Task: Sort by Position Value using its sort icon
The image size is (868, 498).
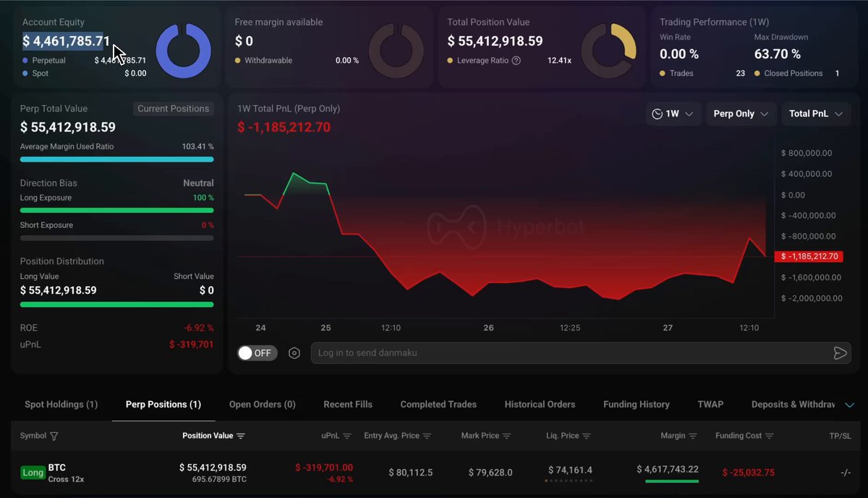Action: [x=241, y=436]
